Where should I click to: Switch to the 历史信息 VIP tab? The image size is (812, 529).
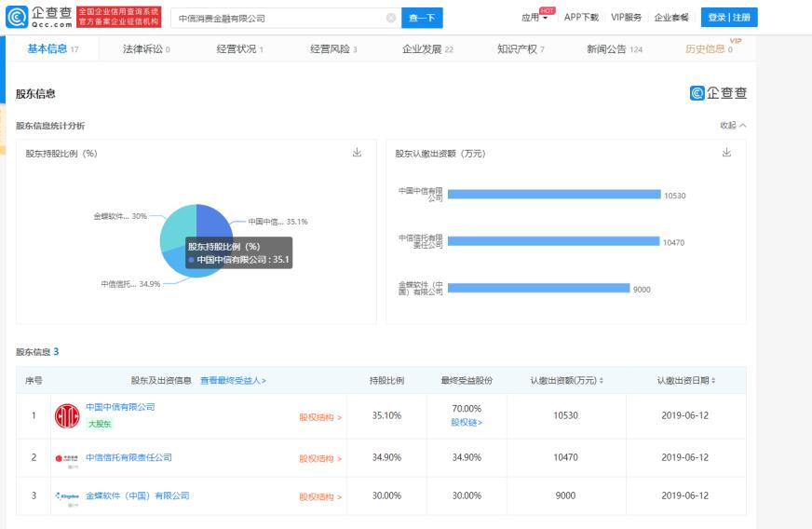[x=709, y=48]
